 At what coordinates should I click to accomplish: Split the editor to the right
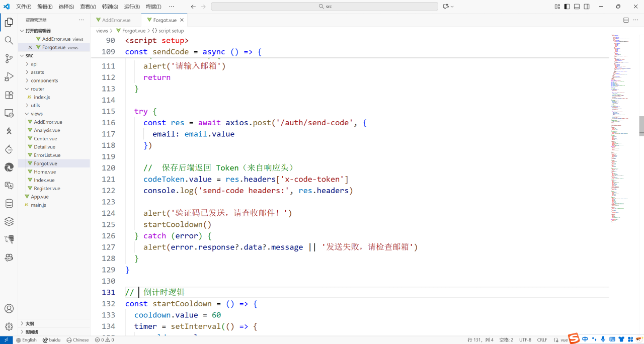(626, 20)
